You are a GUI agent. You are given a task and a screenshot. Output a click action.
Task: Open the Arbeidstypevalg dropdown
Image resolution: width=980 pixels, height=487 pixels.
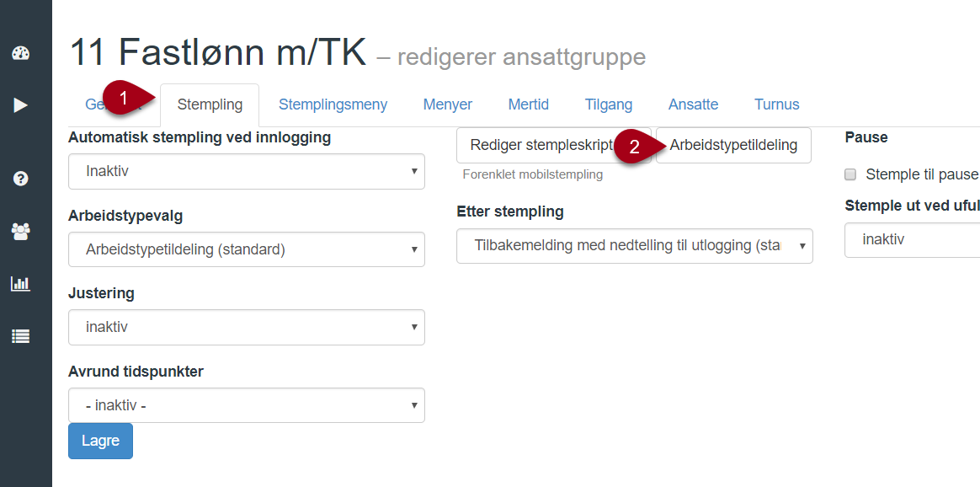click(x=246, y=249)
